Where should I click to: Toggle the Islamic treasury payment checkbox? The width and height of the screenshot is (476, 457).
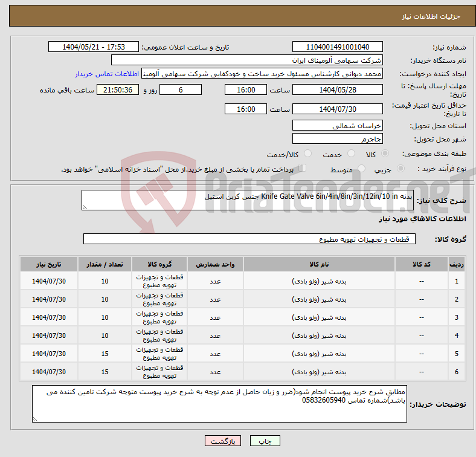303,169
